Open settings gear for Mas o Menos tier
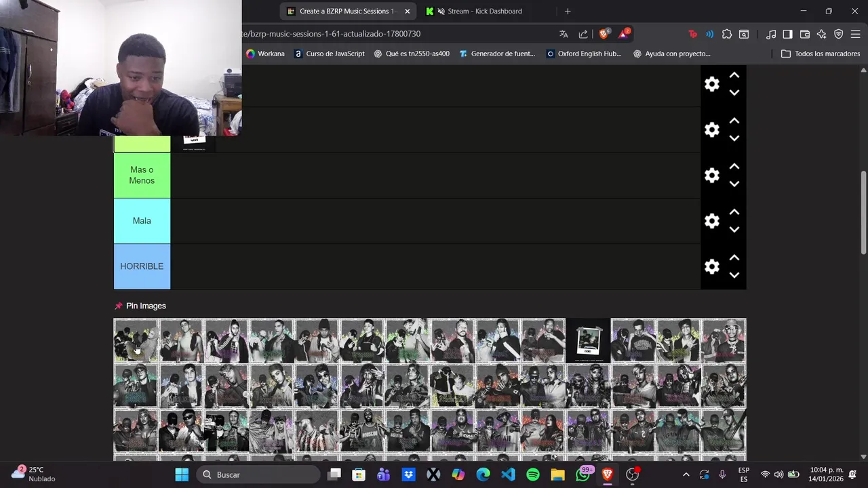 (x=711, y=176)
